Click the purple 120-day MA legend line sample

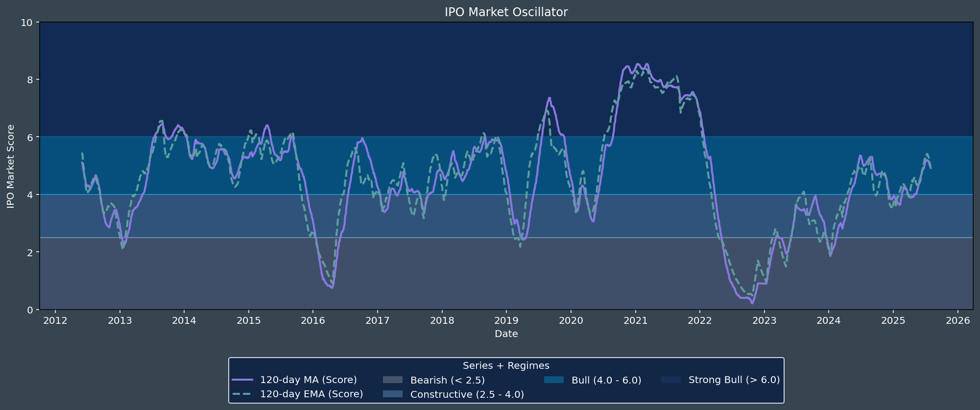242,380
